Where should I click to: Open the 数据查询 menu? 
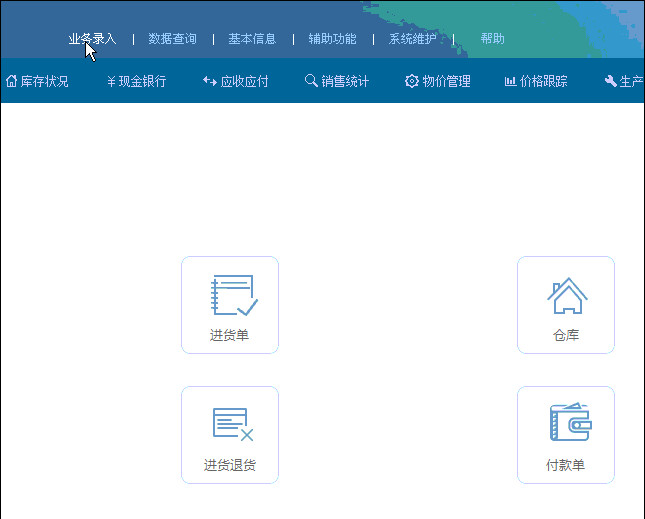tap(172, 39)
